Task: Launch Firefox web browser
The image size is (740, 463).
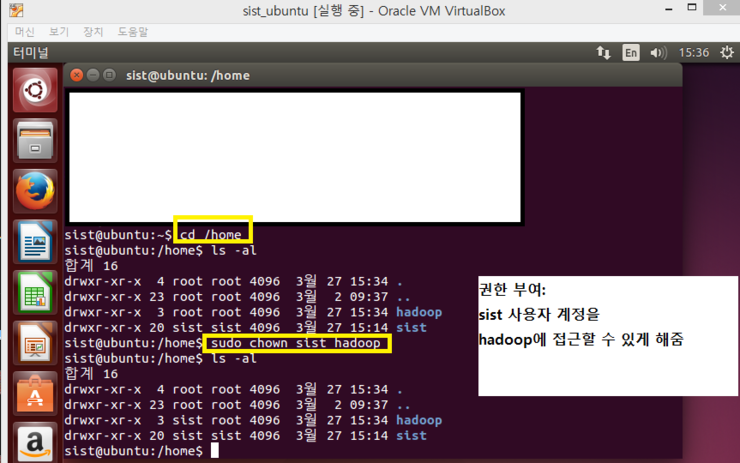Action: pyautogui.click(x=34, y=191)
